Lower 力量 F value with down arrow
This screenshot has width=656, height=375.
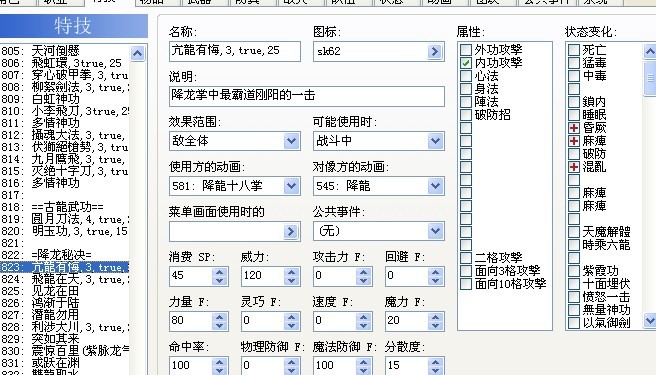click(219, 326)
